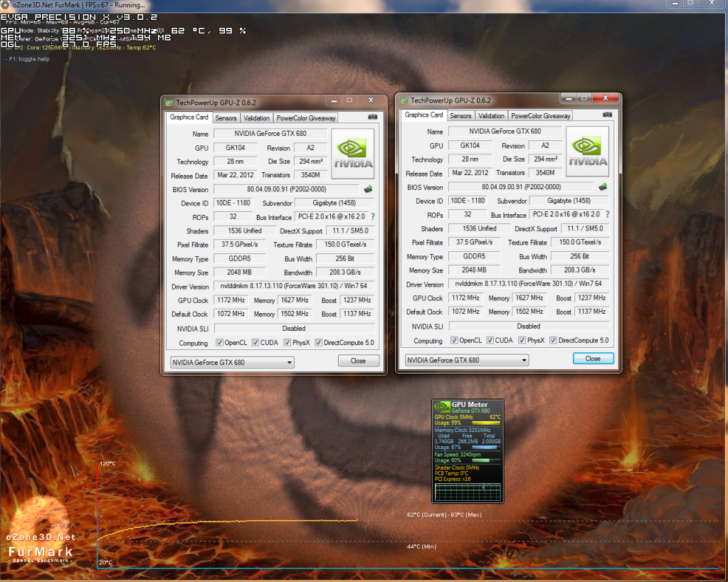This screenshot has height=582, width=728.
Task: Click Bandwidth 208.3 GB/s value in left GPU-Z
Action: point(345,273)
